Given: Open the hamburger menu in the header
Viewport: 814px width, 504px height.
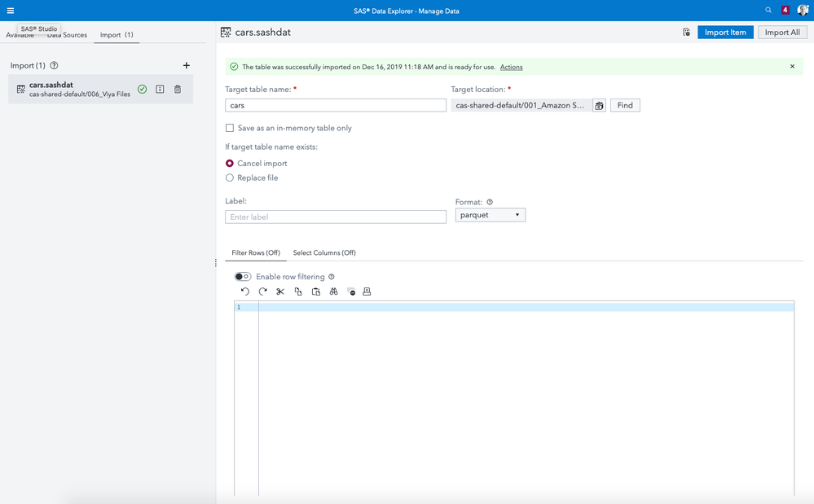Looking at the screenshot, I should point(11,11).
